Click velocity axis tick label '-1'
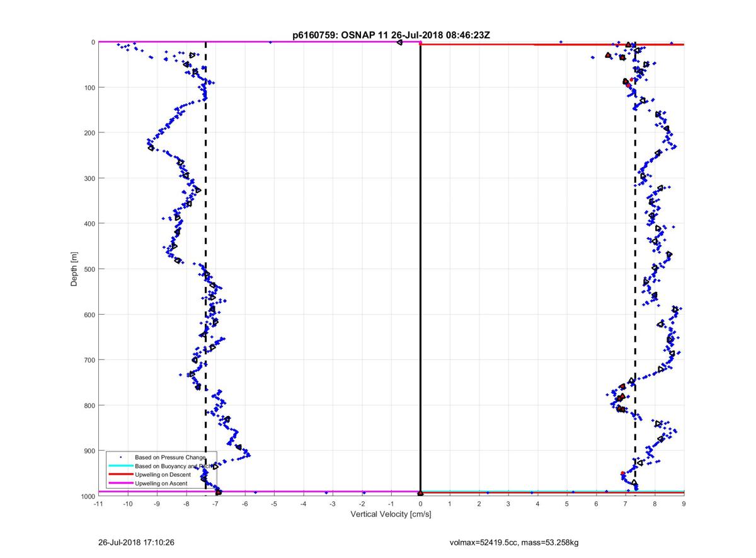756x558 pixels. click(391, 504)
